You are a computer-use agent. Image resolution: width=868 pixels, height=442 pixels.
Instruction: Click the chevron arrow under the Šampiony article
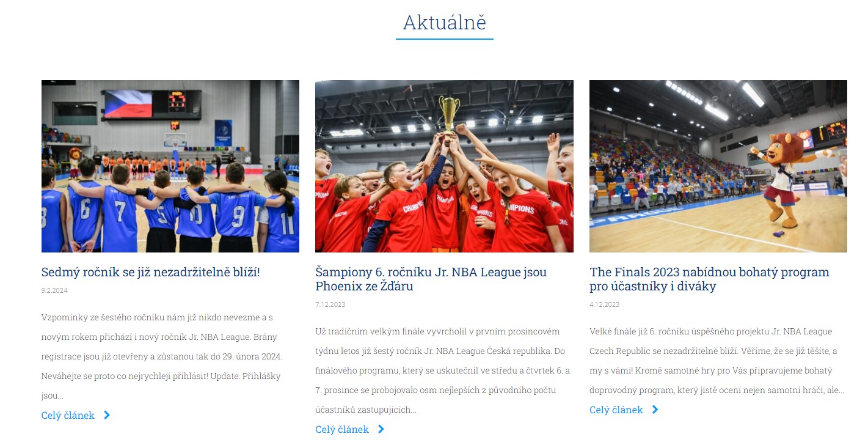(381, 429)
